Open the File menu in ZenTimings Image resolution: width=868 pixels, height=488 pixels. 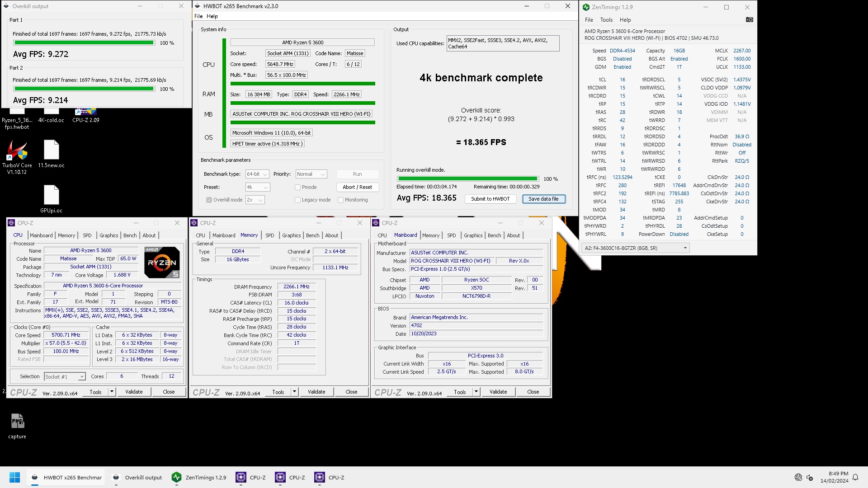click(589, 20)
